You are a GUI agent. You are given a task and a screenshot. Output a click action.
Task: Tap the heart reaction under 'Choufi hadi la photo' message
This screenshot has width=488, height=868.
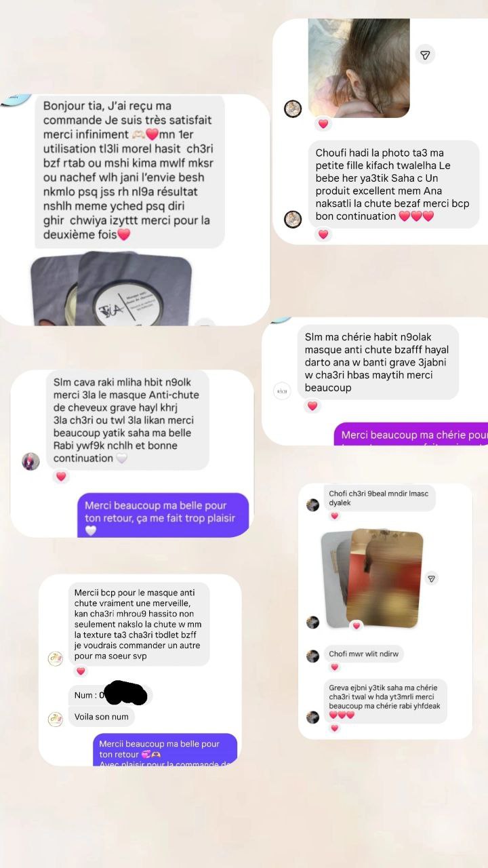323,235
